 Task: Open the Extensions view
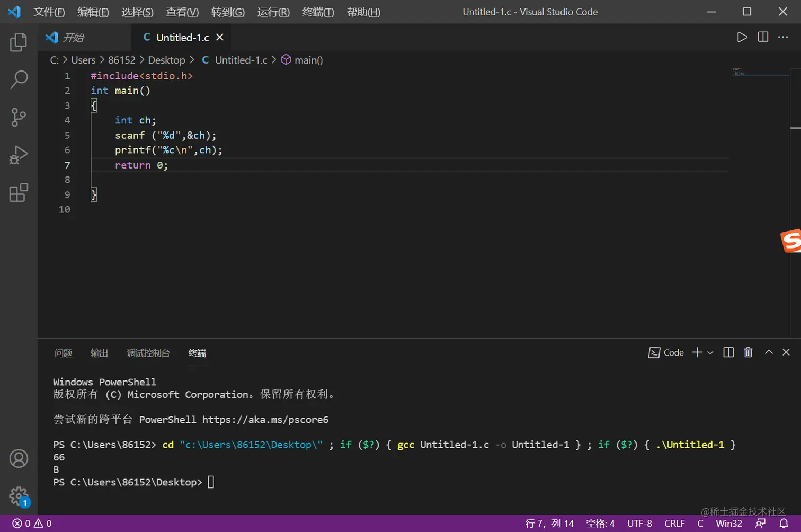point(19,193)
